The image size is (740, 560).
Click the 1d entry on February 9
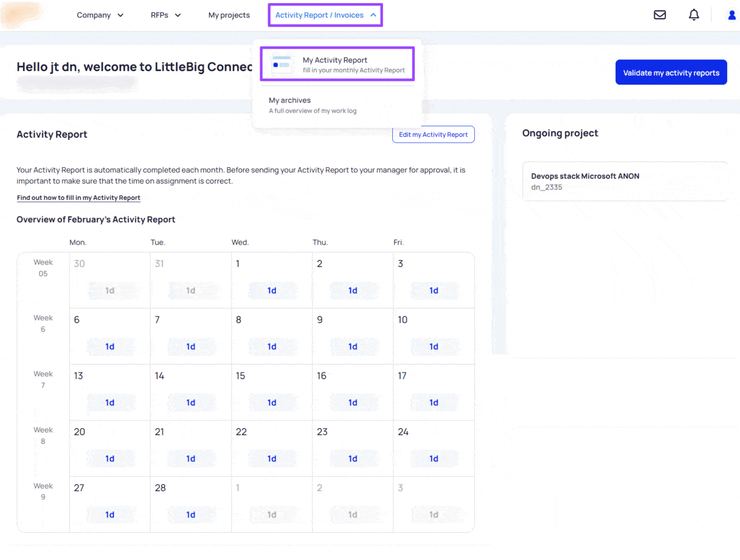pos(353,347)
